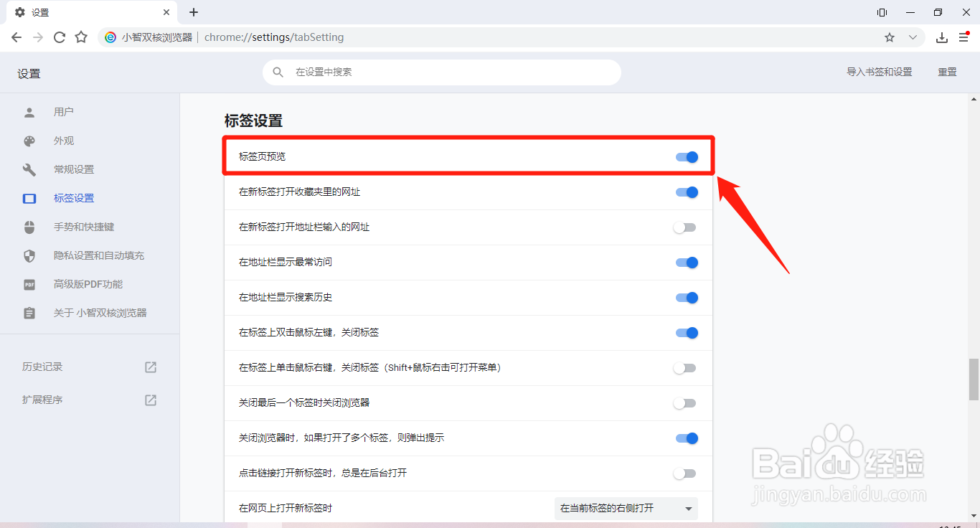This screenshot has width=980, height=528.
Task: Open 在当前标签的右侧打开 dropdown
Action: click(626, 508)
